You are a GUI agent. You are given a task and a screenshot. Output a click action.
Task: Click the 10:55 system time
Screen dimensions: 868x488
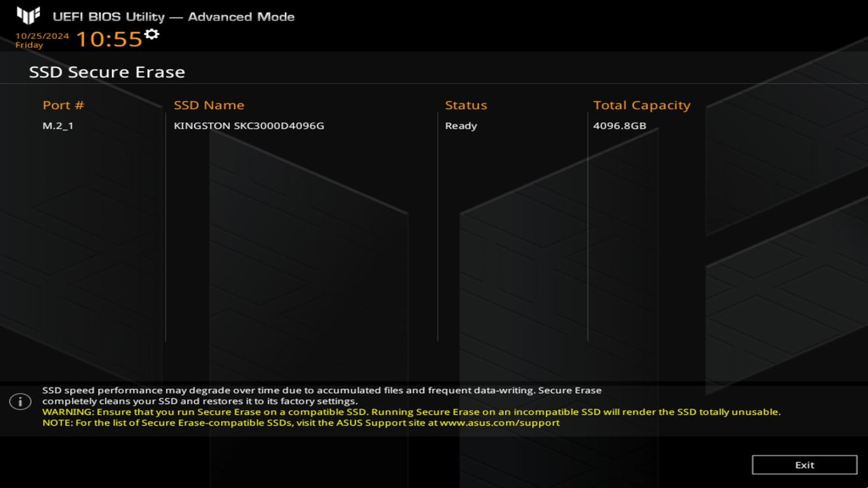pyautogui.click(x=108, y=39)
